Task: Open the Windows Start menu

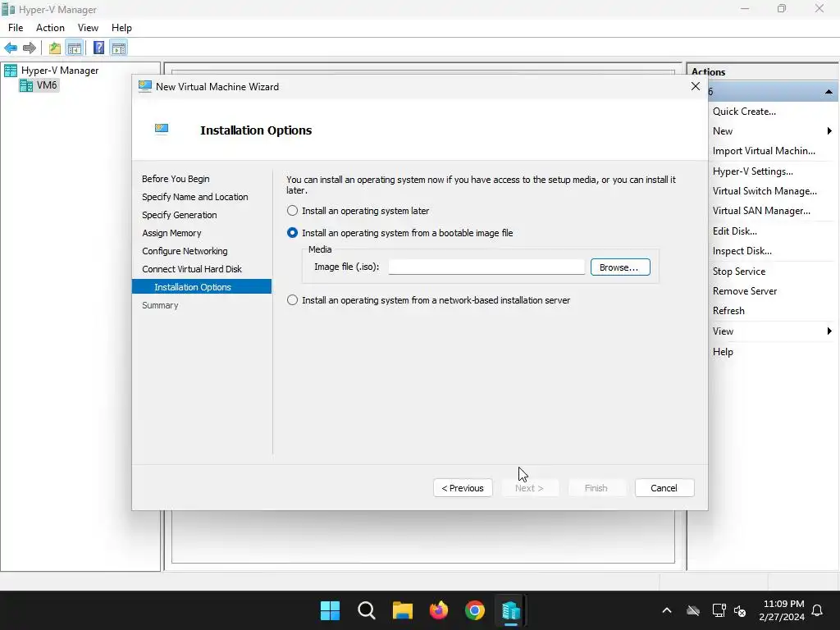Action: click(x=330, y=610)
